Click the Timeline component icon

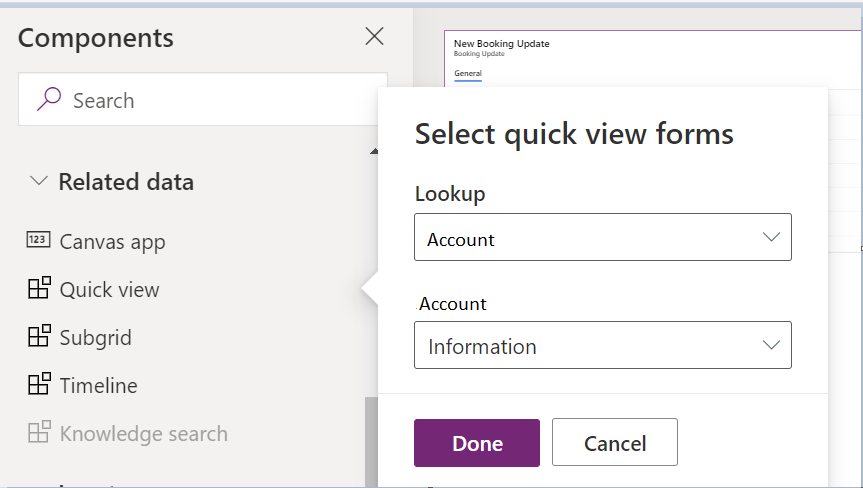tap(39, 384)
